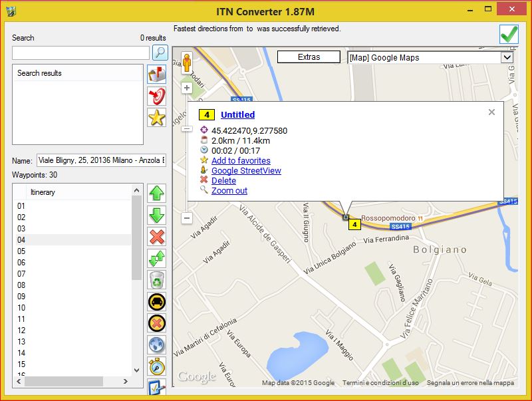Zoom in with the map plus button

[x=187, y=88]
